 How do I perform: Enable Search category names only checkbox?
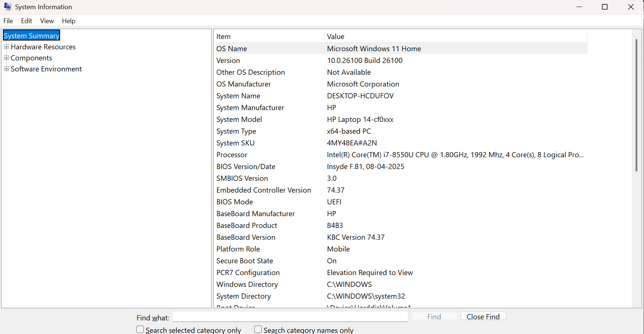(258, 329)
